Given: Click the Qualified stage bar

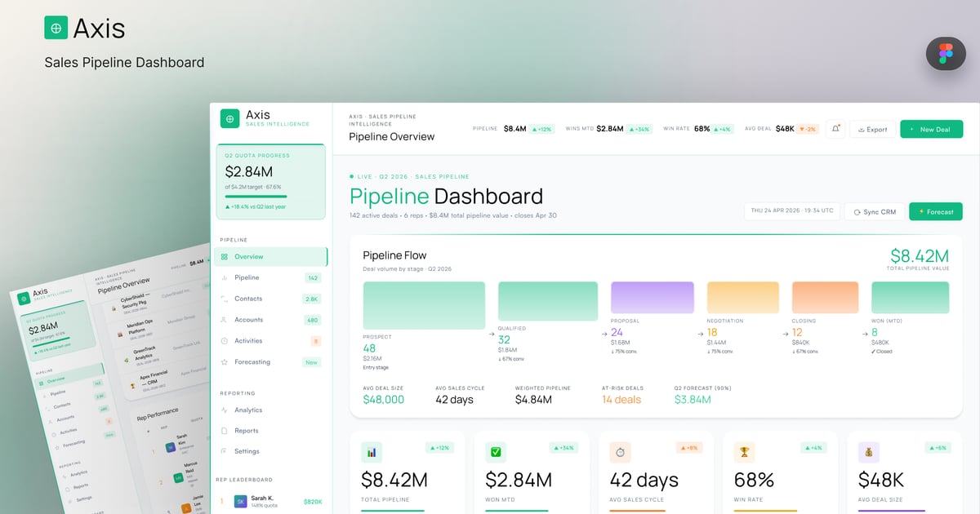Looking at the screenshot, I should pyautogui.click(x=549, y=301).
